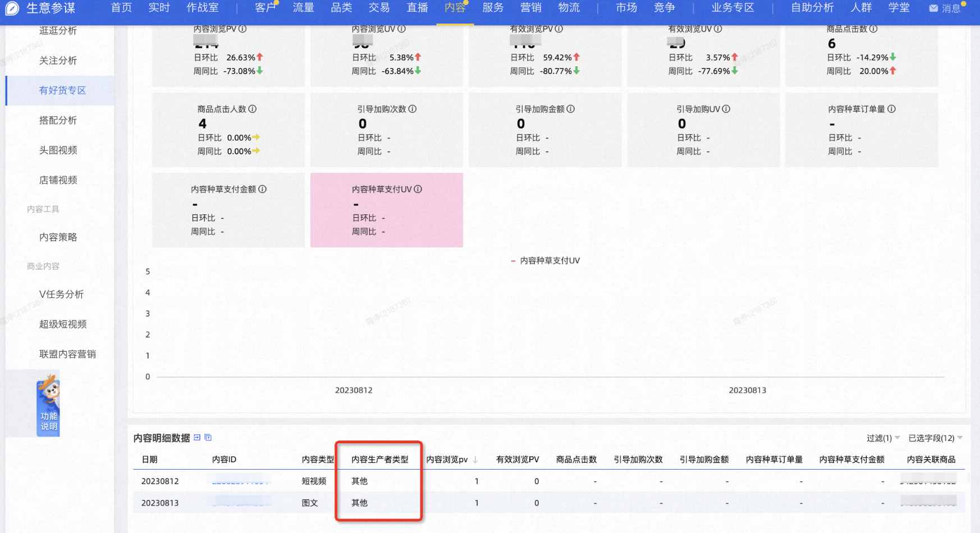Screen dimensions: 980x533
Task: Click info icon next to 内容种草订单量
Action: click(892, 109)
